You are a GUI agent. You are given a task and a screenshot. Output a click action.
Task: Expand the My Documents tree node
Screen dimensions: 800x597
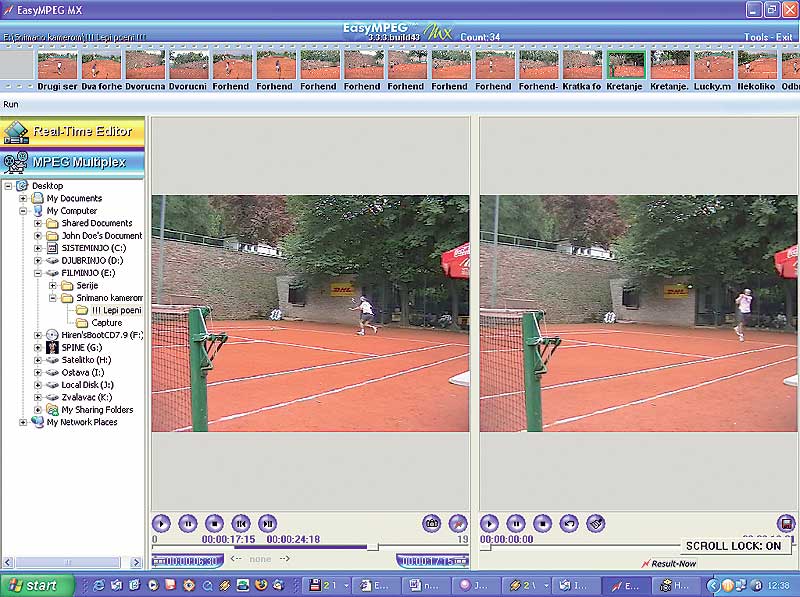[23, 198]
